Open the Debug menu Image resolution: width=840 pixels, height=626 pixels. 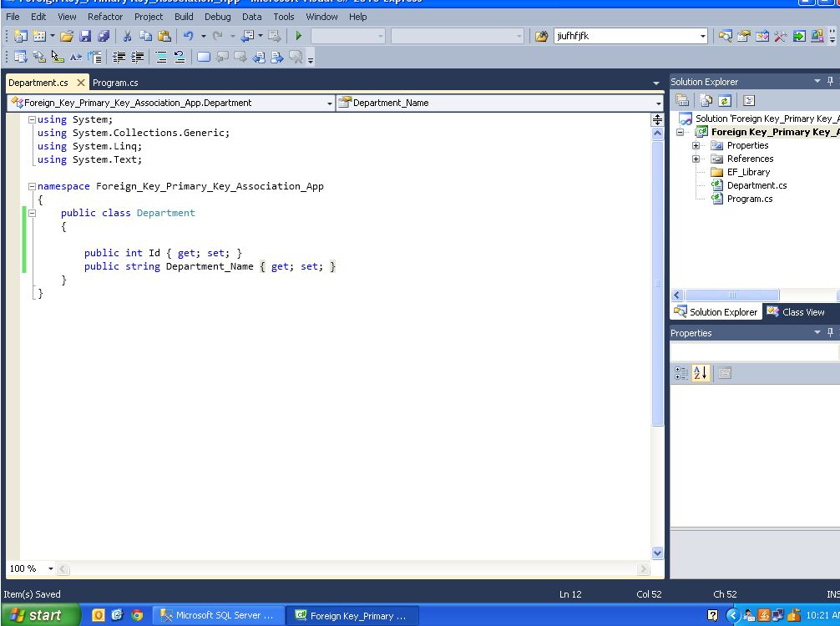click(217, 17)
